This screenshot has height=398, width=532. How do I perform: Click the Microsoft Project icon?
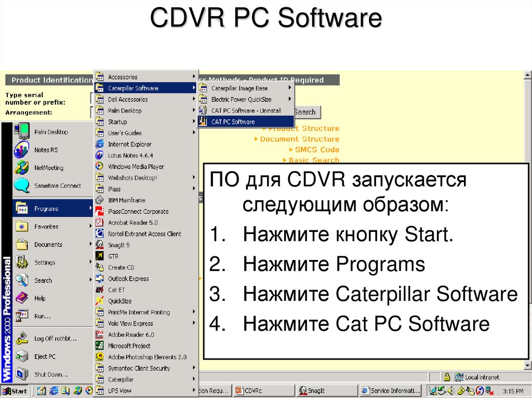coord(99,346)
